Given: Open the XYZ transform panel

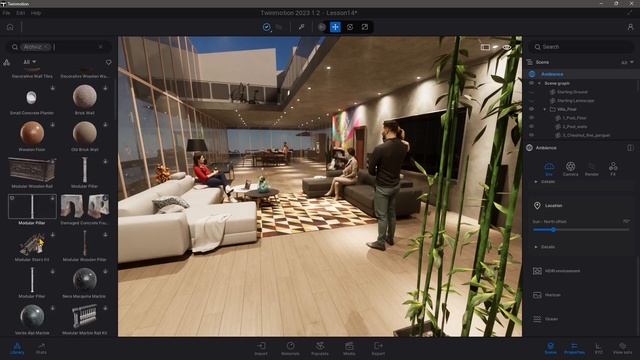Looking at the screenshot, I should (x=598, y=349).
